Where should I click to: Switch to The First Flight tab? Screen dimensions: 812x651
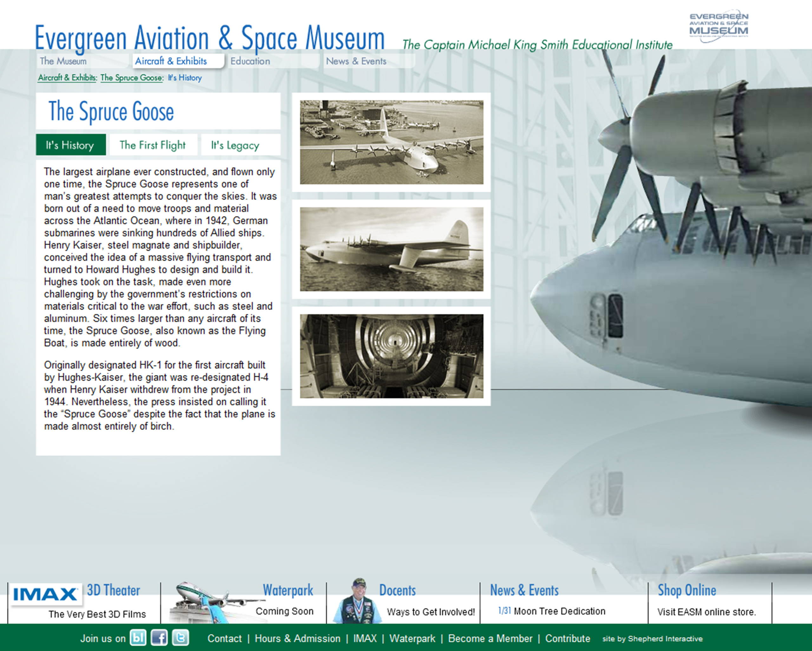tap(153, 145)
